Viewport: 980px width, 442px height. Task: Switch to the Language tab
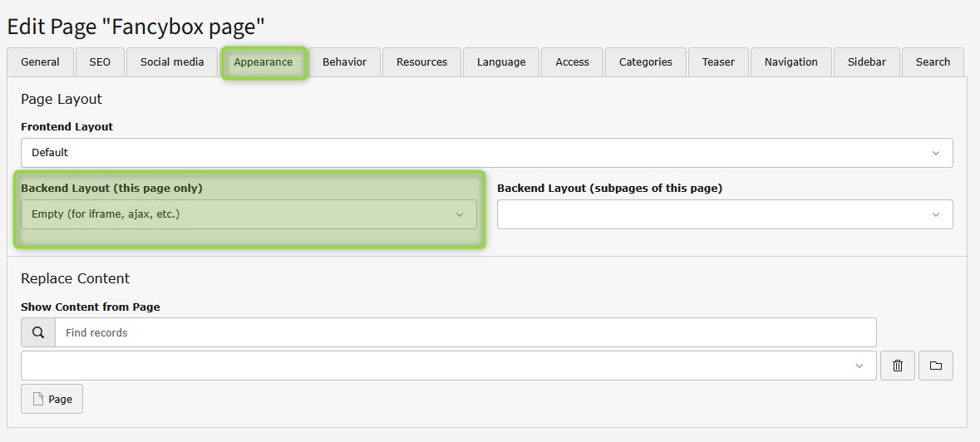(501, 62)
